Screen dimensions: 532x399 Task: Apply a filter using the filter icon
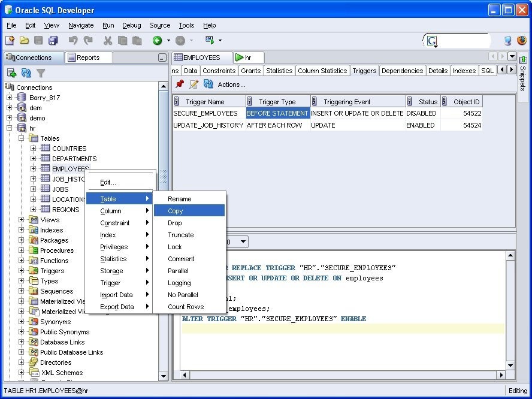click(x=40, y=73)
